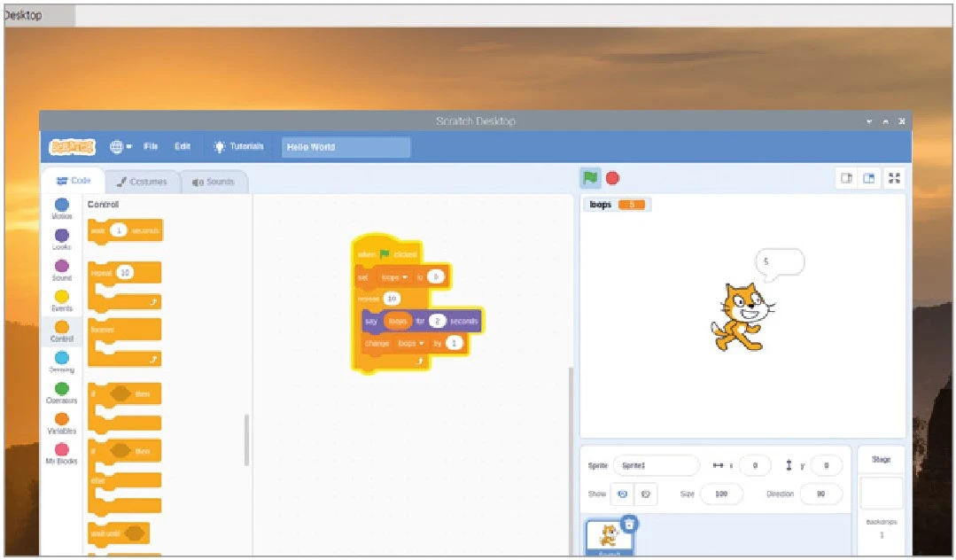
Task: Click the red stop button
Action: (x=613, y=178)
